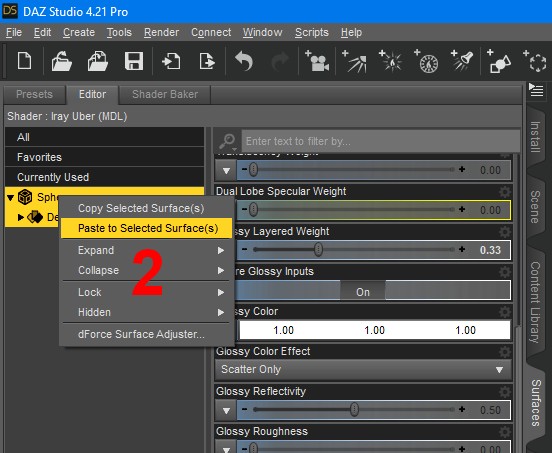
Task: Click the Open file folder icon
Action: click(x=61, y=62)
